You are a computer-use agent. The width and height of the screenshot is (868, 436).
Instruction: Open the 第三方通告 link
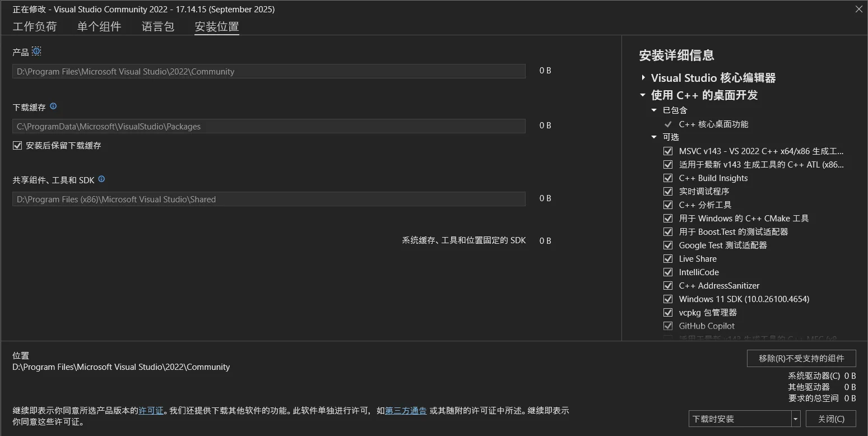pyautogui.click(x=406, y=411)
